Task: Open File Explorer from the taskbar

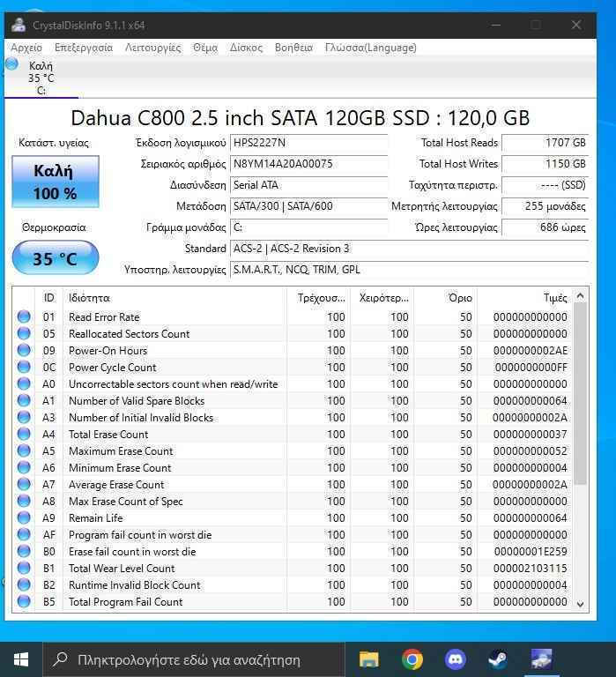Action: tap(369, 659)
